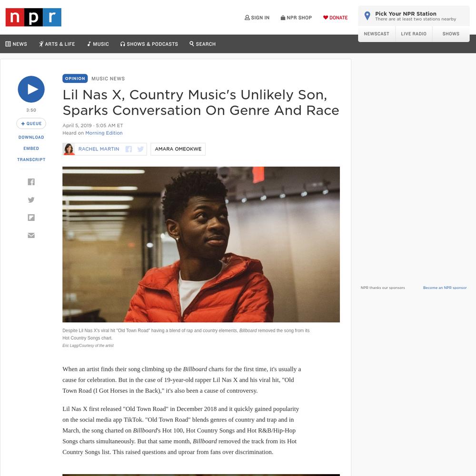
Task: Sign in to NPR account
Action: pyautogui.click(x=257, y=18)
